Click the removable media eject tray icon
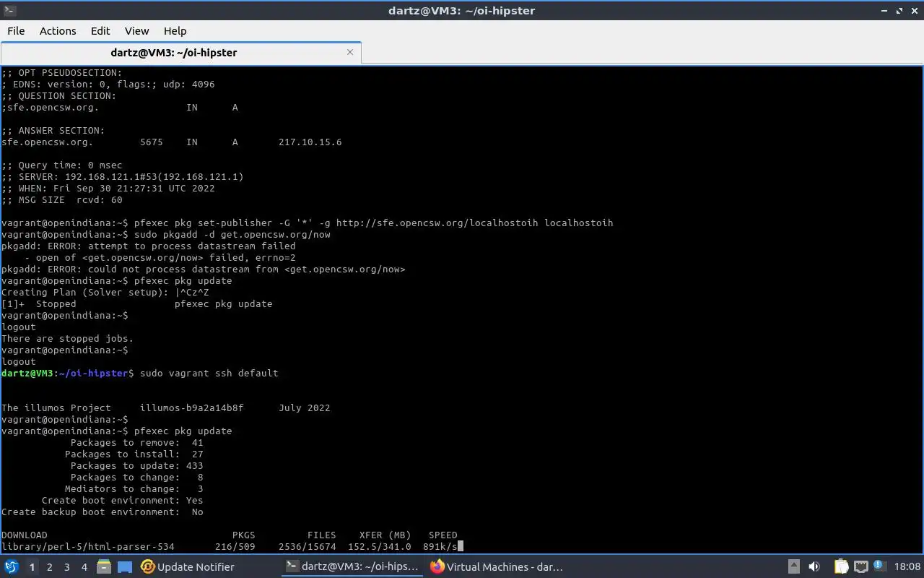Viewport: 924px width, 578px height. click(x=793, y=567)
